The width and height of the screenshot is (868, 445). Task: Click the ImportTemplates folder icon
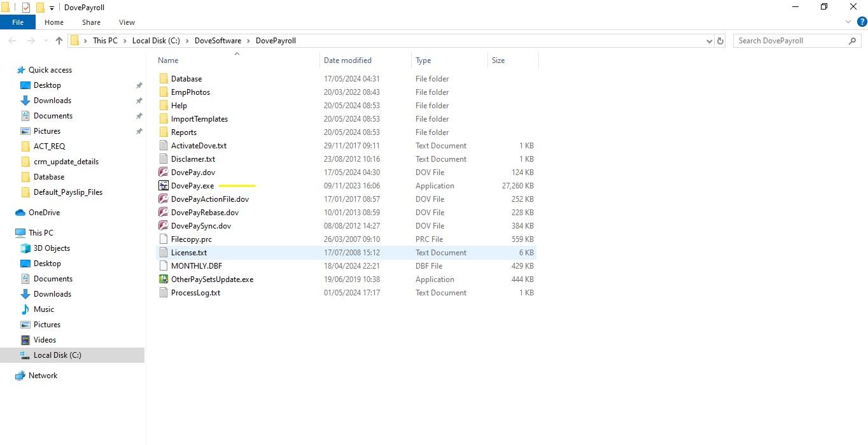[x=164, y=119]
